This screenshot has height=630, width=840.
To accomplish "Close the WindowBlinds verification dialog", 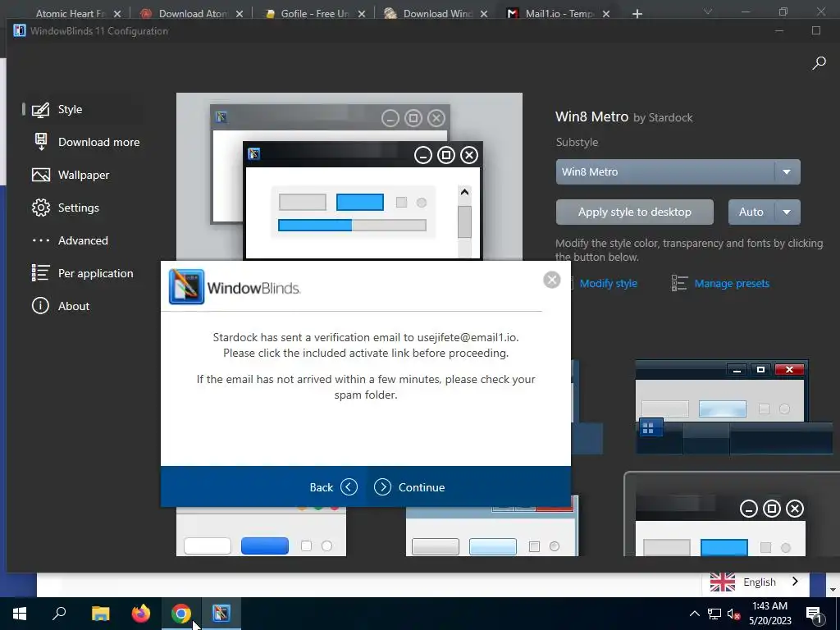I will point(552,280).
